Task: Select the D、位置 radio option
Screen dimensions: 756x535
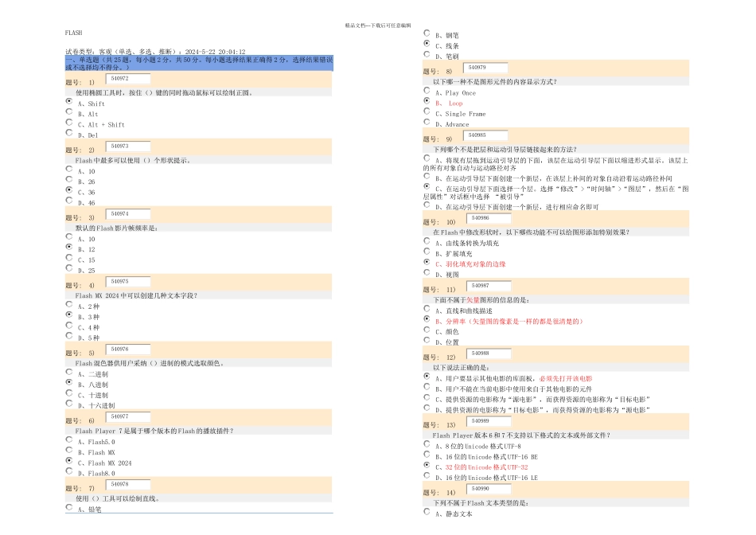Action: [x=427, y=340]
